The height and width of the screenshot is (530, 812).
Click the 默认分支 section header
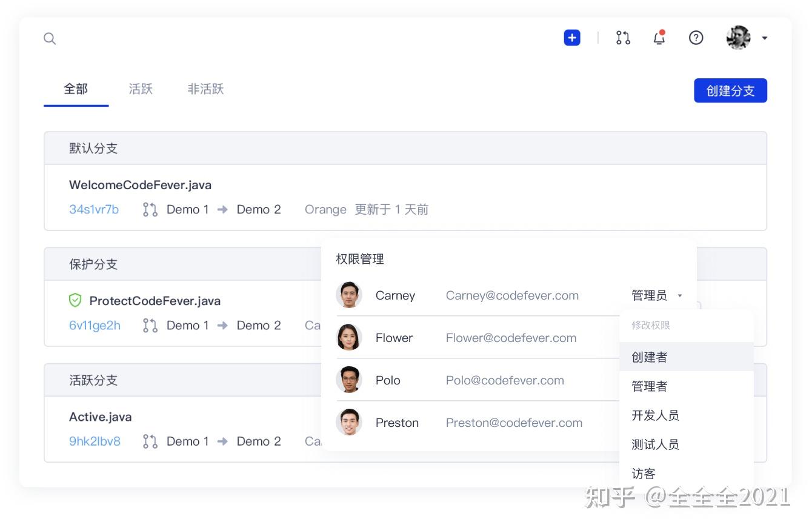coord(405,148)
